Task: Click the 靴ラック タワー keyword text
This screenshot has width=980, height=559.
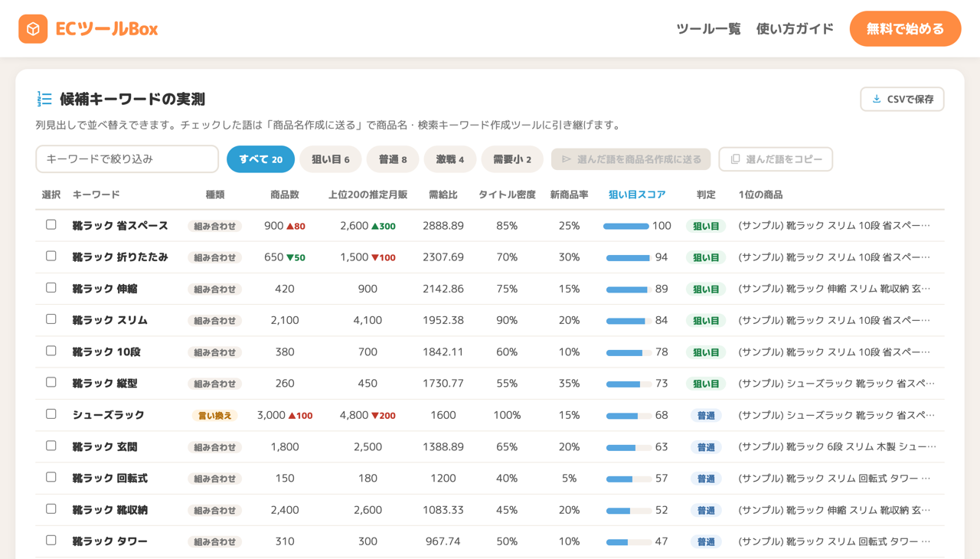Action: pos(110,541)
